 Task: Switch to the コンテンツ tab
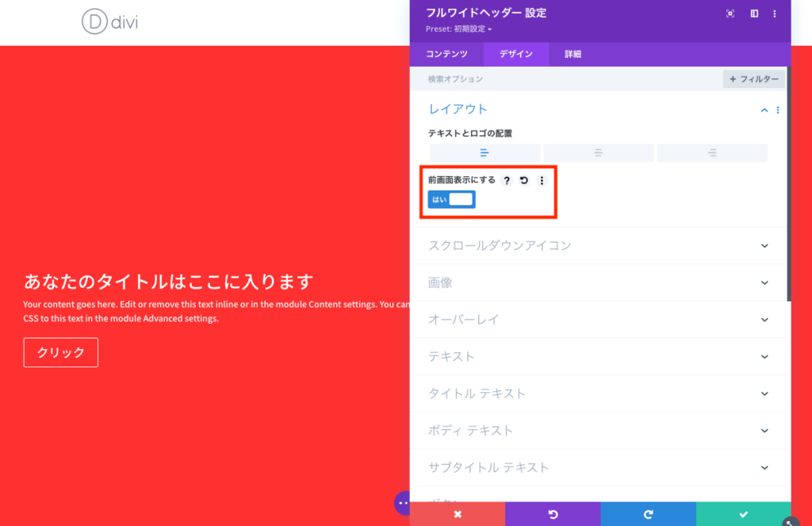(x=445, y=54)
